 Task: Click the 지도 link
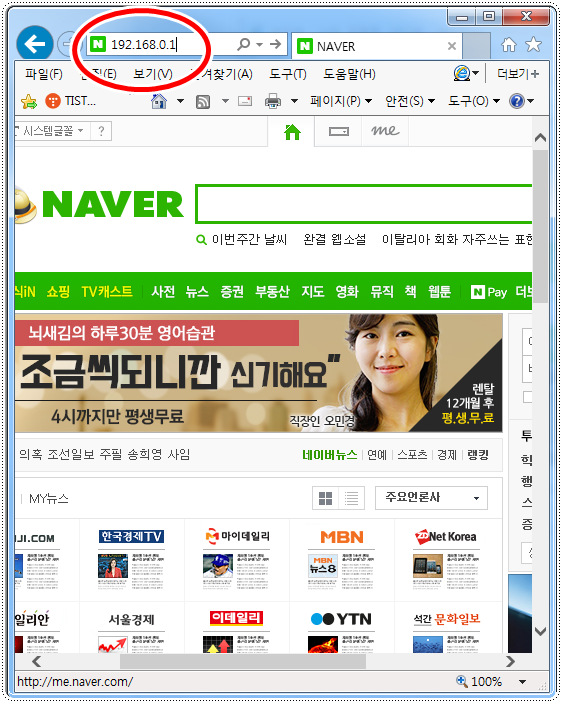tap(313, 292)
